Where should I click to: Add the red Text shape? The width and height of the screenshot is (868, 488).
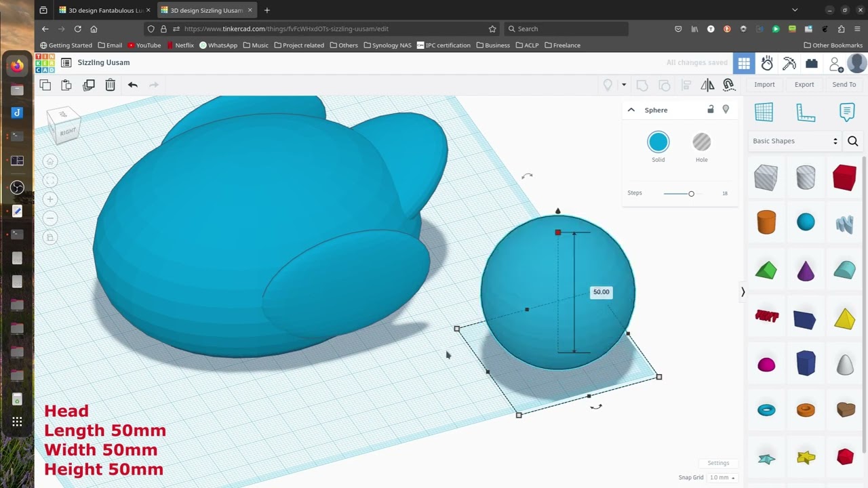tap(766, 317)
